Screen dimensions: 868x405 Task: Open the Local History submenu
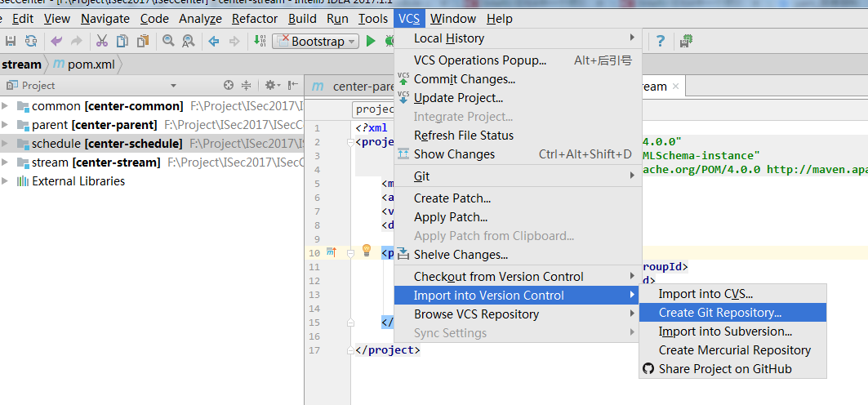(518, 38)
